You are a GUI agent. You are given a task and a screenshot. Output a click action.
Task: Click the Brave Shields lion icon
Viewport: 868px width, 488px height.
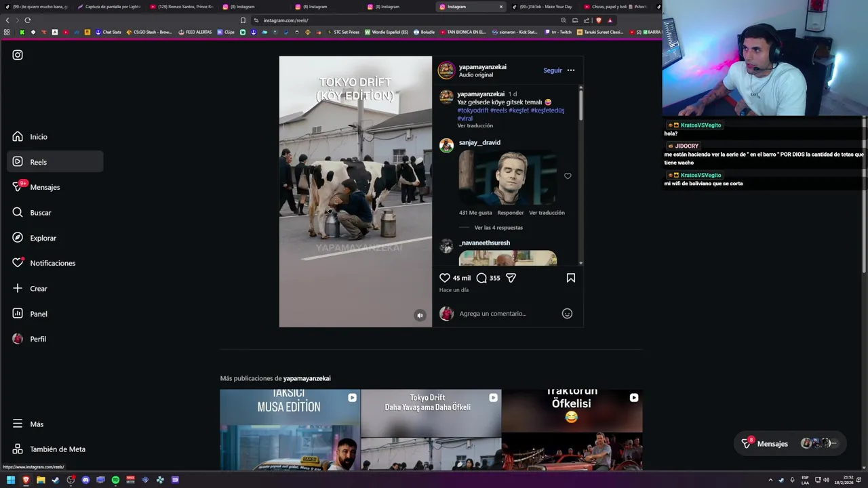pyautogui.click(x=599, y=20)
